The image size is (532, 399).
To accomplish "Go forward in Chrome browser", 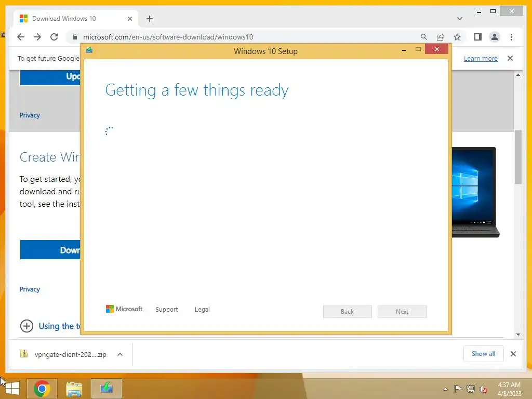I will pyautogui.click(x=37, y=37).
